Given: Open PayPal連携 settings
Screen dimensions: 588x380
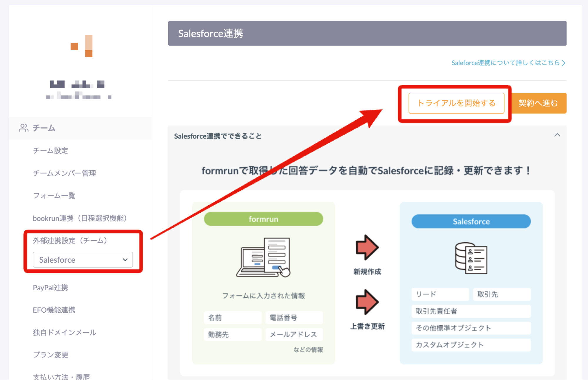Looking at the screenshot, I should (x=50, y=288).
